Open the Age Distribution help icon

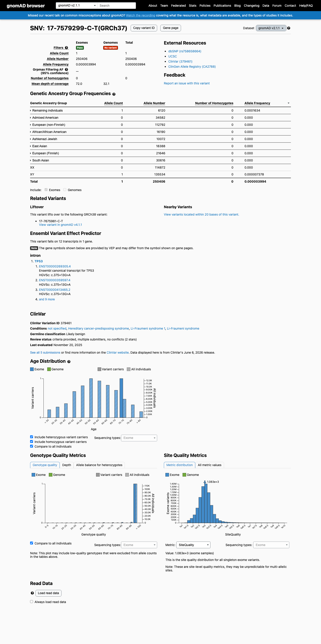pos(69,362)
